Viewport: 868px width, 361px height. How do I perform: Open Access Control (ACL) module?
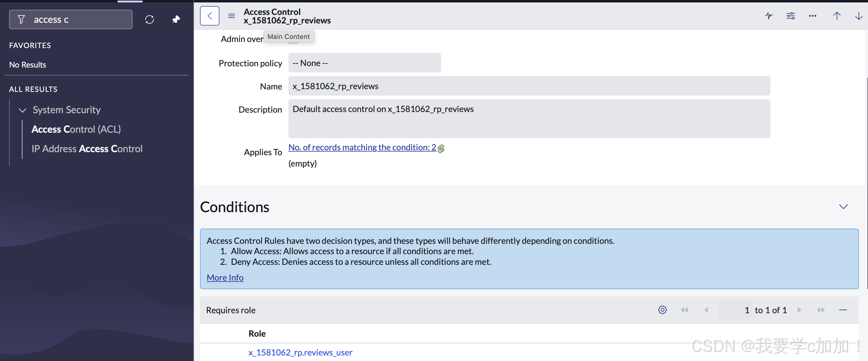point(76,129)
